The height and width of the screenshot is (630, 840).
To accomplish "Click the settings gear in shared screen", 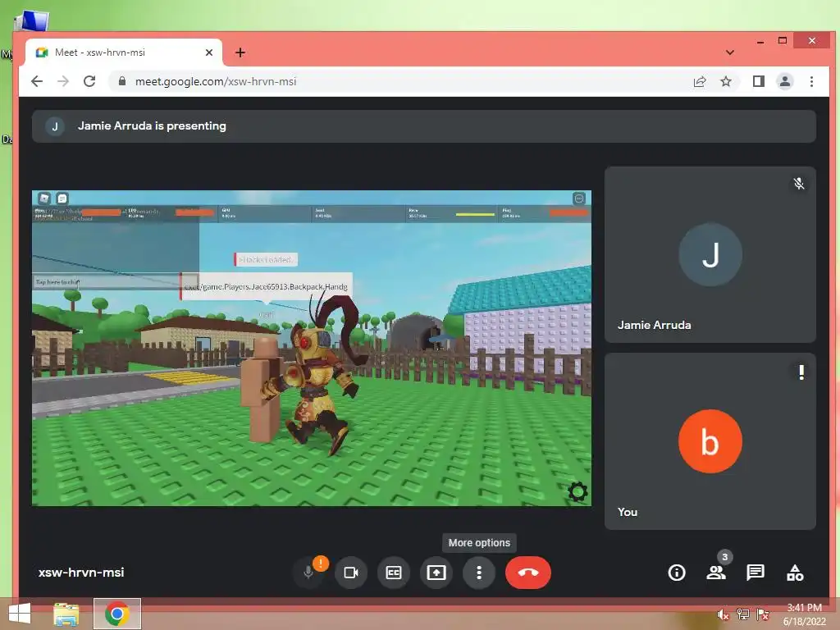I will [577, 491].
